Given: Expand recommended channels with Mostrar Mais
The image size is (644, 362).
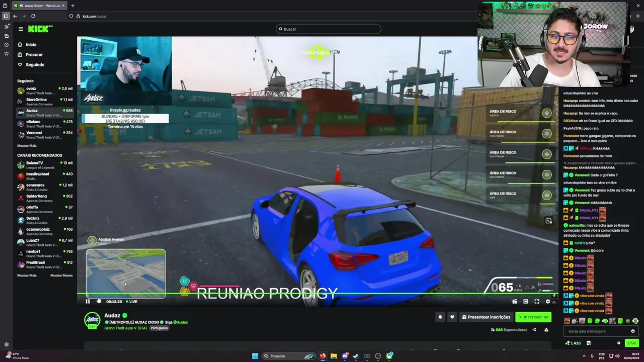Looking at the screenshot, I should [27, 276].
